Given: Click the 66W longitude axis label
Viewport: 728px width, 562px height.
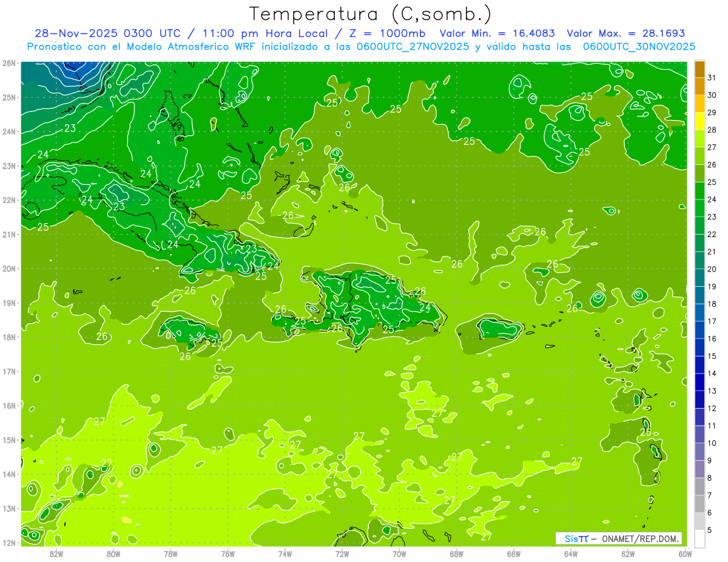Looking at the screenshot, I should (x=513, y=554).
